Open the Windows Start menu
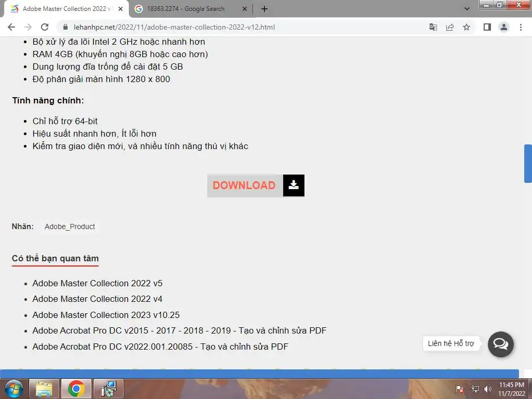 [x=14, y=389]
